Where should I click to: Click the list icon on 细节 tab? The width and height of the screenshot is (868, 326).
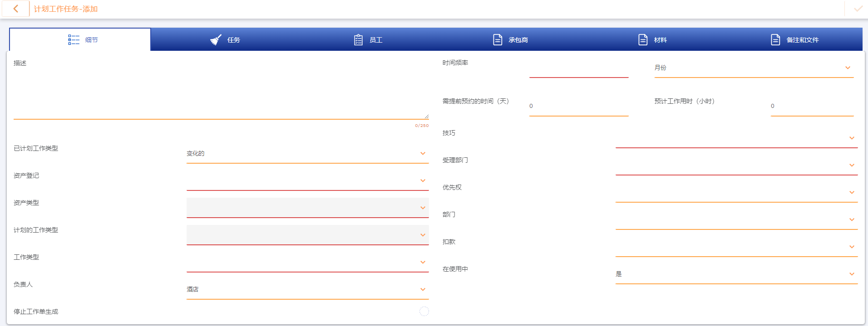tap(74, 40)
